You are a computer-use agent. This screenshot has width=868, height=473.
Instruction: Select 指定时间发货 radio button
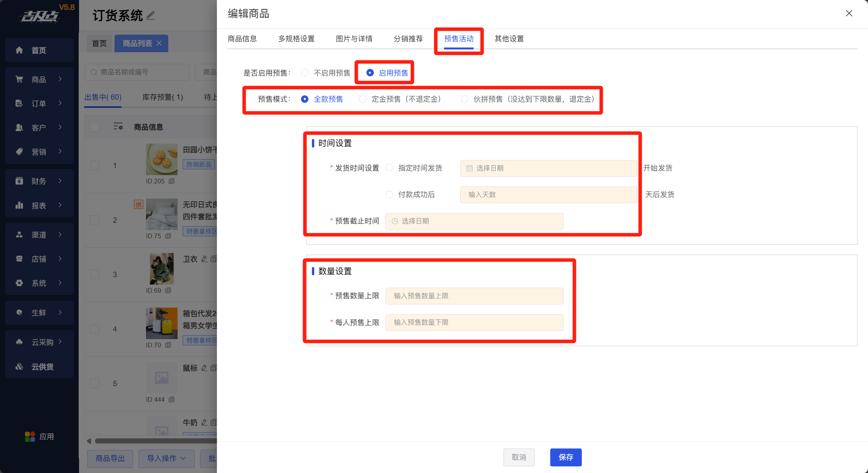click(389, 168)
